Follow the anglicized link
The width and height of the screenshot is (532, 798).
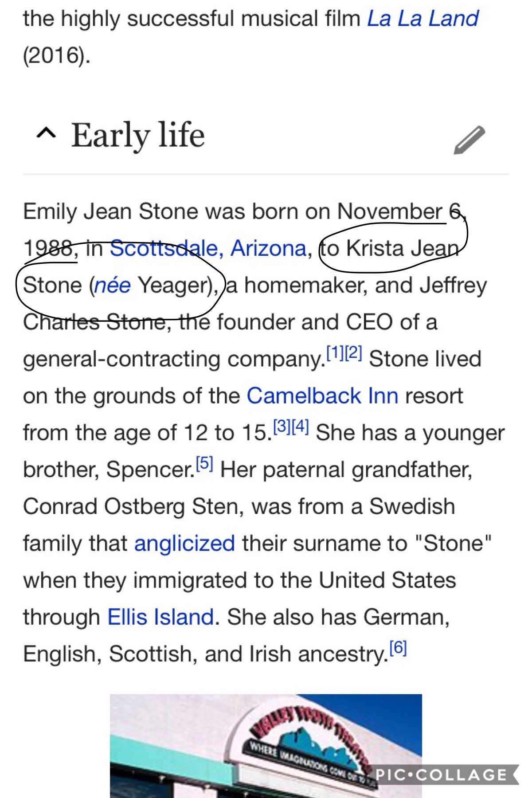pyautogui.click(x=184, y=544)
